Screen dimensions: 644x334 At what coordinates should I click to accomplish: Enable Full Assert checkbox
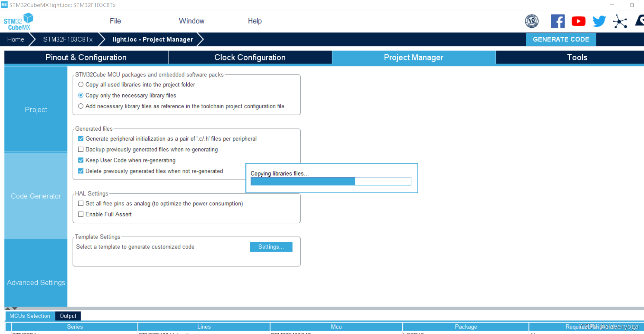tap(81, 214)
